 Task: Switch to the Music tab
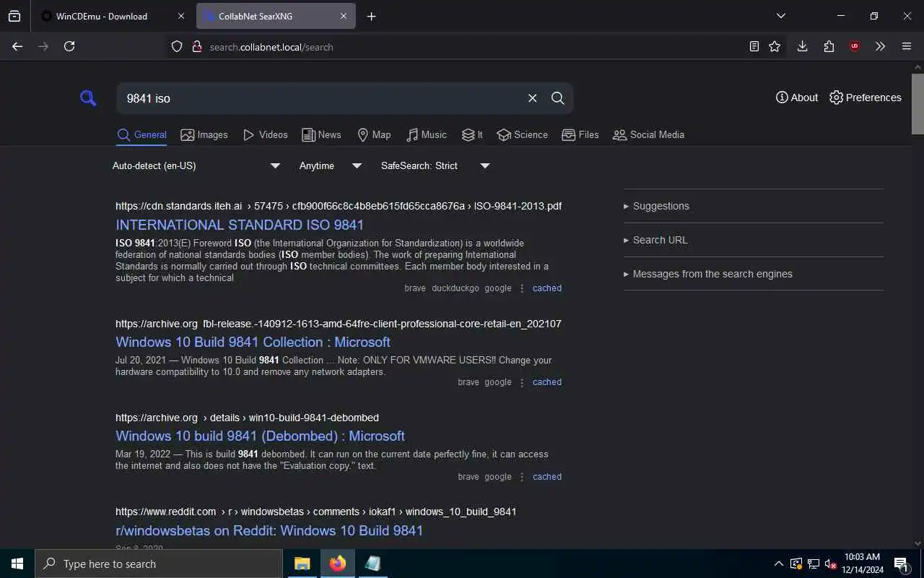coord(426,135)
